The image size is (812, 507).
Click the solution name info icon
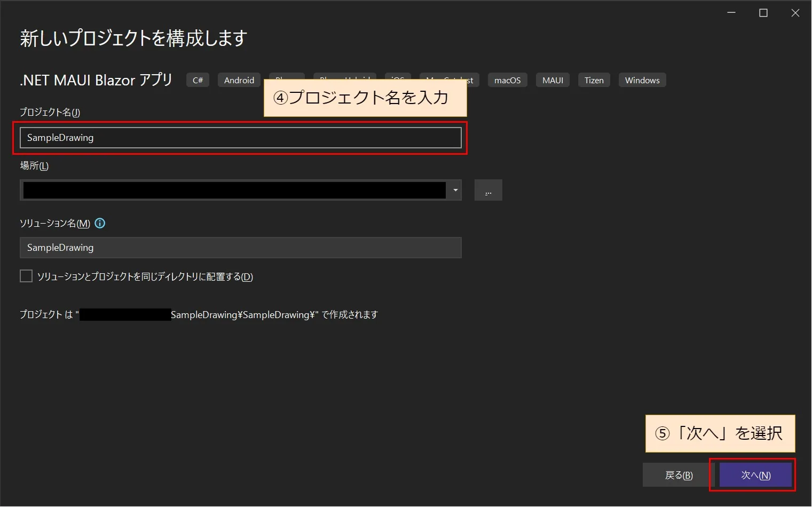pyautogui.click(x=100, y=224)
